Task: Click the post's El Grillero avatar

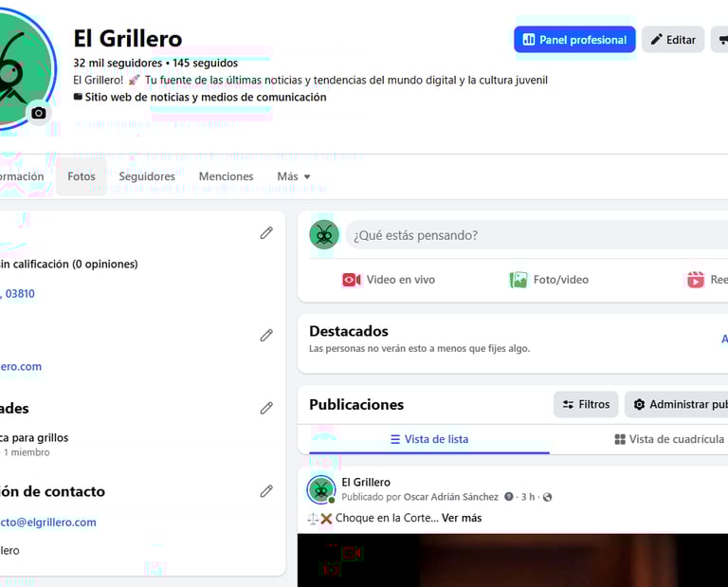Action: click(321, 490)
